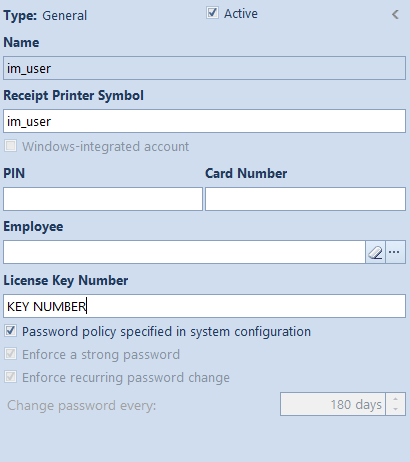This screenshot has height=462, width=410.
Task: Toggle Enforce recurring password change checkbox
Action: coord(10,377)
